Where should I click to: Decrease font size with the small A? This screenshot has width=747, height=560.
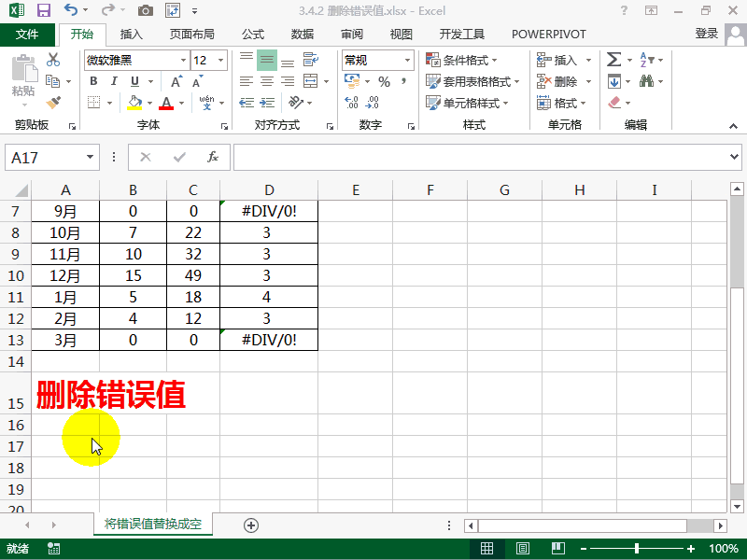click(x=197, y=81)
